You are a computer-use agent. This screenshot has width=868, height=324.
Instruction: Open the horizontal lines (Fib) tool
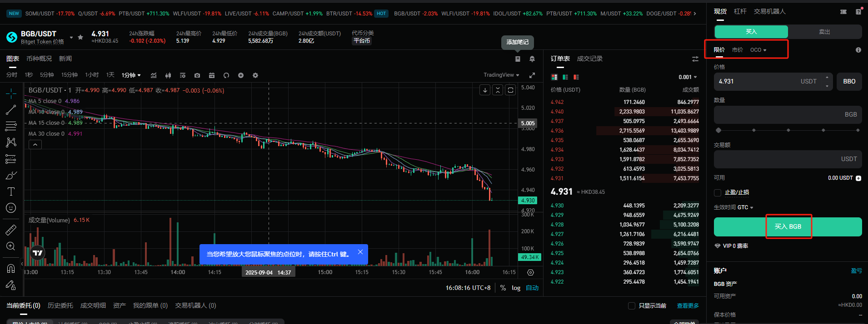[x=11, y=126]
